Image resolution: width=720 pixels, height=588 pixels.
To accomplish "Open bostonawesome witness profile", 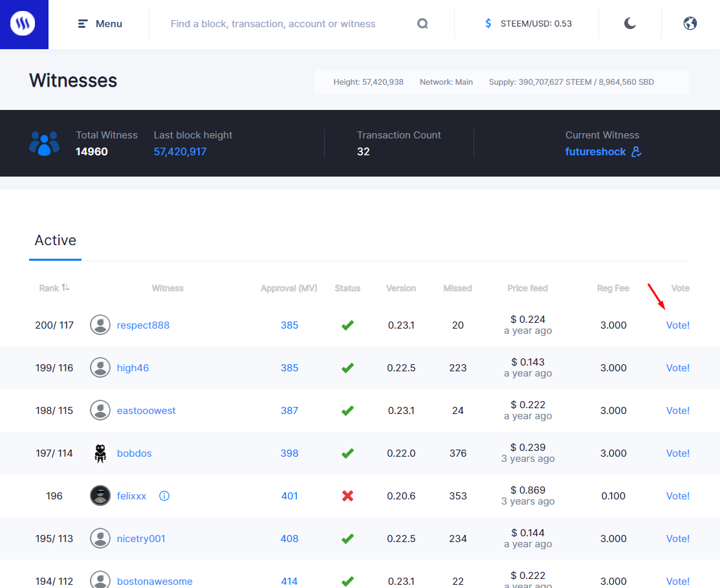I will coord(155,581).
